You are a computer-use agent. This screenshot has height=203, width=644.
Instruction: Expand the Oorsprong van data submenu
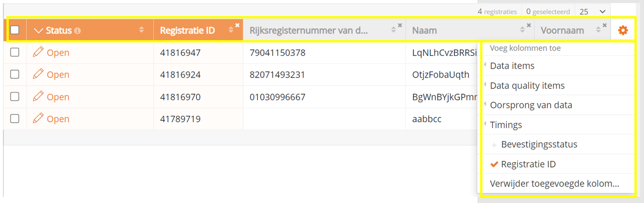point(531,105)
